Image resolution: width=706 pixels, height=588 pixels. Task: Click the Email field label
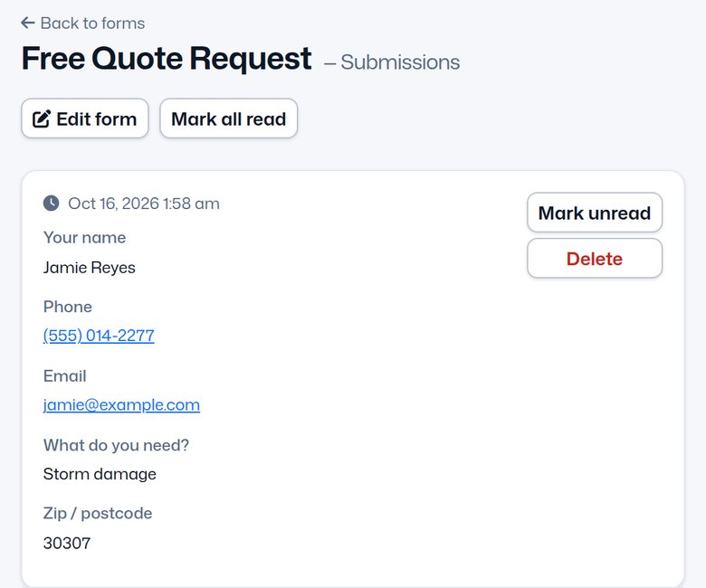click(x=65, y=376)
